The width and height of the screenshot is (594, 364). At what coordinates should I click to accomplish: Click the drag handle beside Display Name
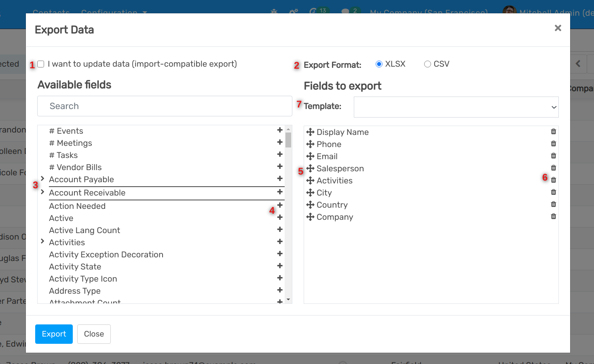tap(310, 132)
